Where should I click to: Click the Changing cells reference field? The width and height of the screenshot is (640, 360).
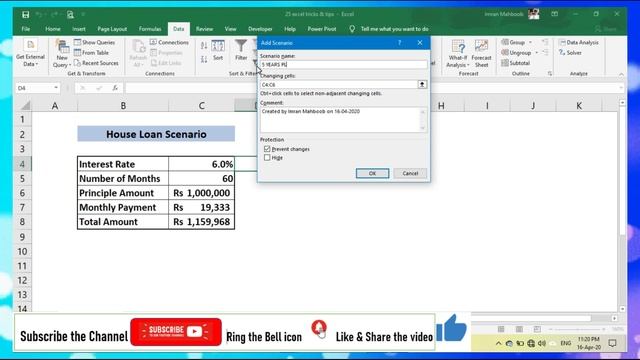coord(338,84)
